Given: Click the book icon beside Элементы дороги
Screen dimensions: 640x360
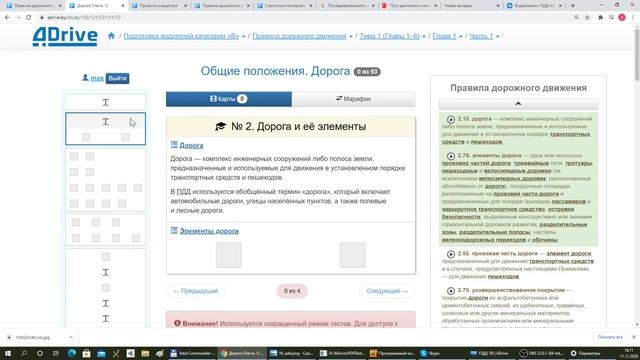Looking at the screenshot, I should pos(174,231).
